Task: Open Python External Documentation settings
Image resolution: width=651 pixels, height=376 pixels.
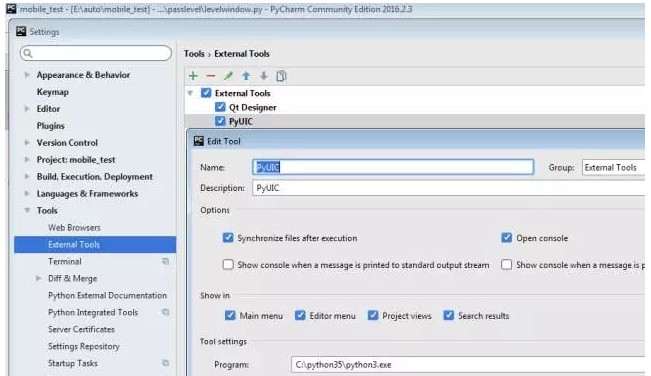Action: pyautogui.click(x=108, y=295)
